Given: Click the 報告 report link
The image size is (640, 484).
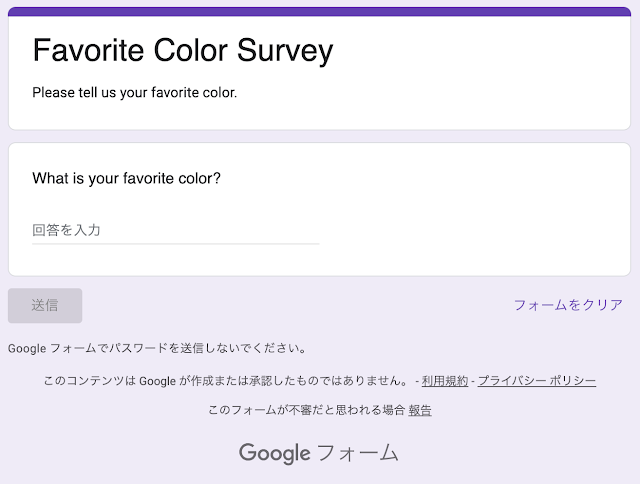Looking at the screenshot, I should point(420,410).
